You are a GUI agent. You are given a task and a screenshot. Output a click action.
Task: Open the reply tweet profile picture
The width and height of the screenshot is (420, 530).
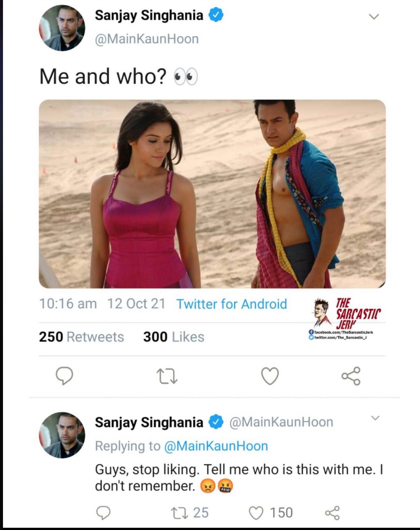click(62, 435)
